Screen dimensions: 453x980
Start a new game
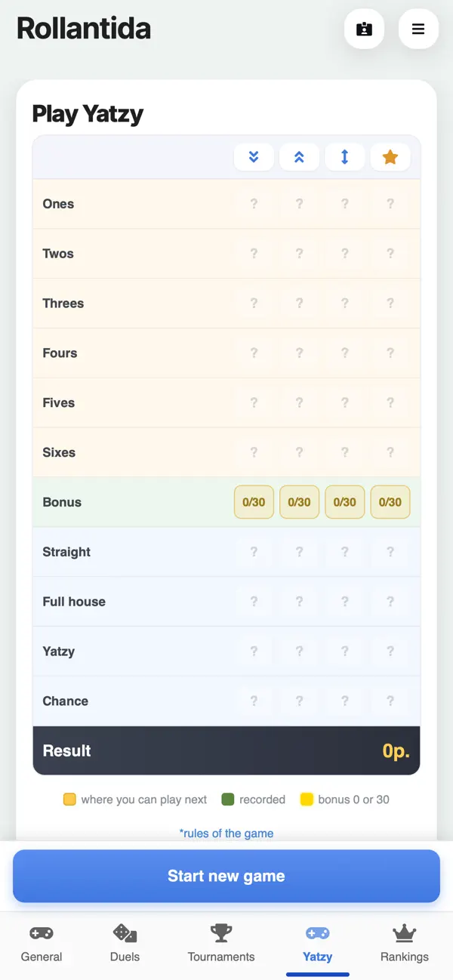226,876
